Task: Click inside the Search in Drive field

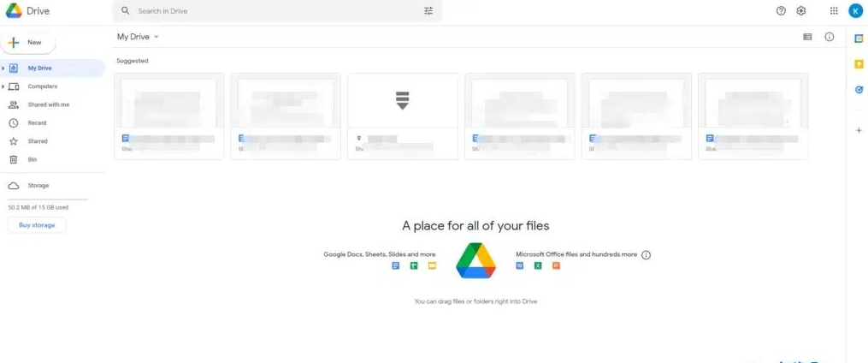Action: click(x=274, y=11)
